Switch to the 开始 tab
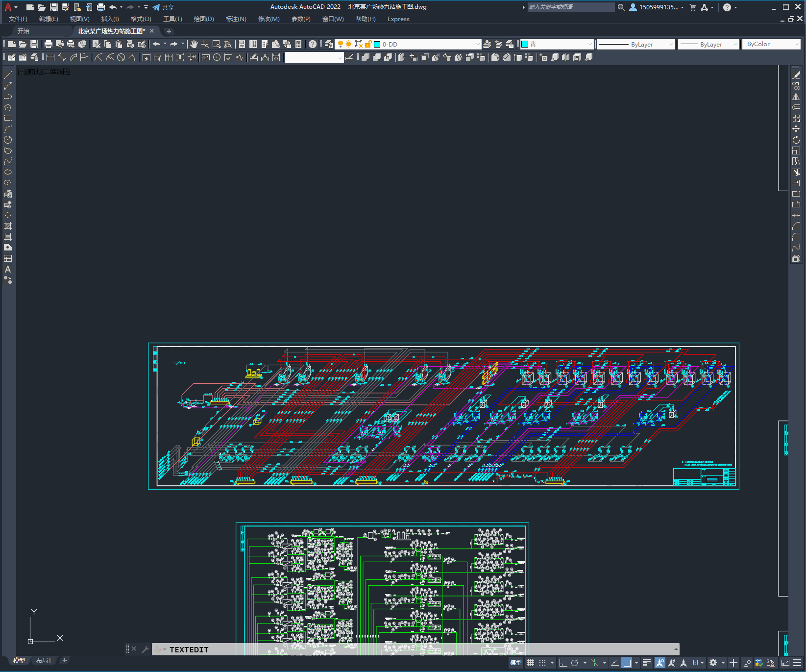The image size is (806, 672). tap(24, 31)
